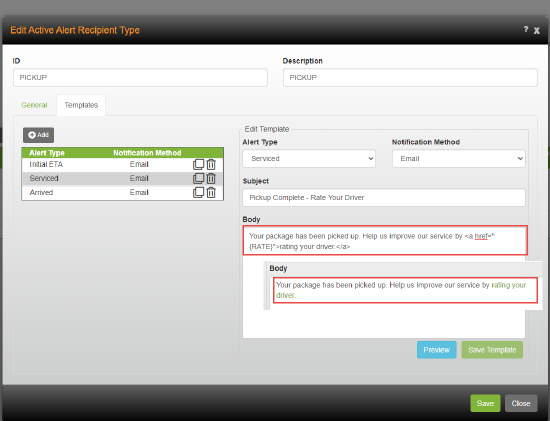Screen dimensions: 550x421
Task: Copy the Arrived template row
Action: [x=199, y=192]
